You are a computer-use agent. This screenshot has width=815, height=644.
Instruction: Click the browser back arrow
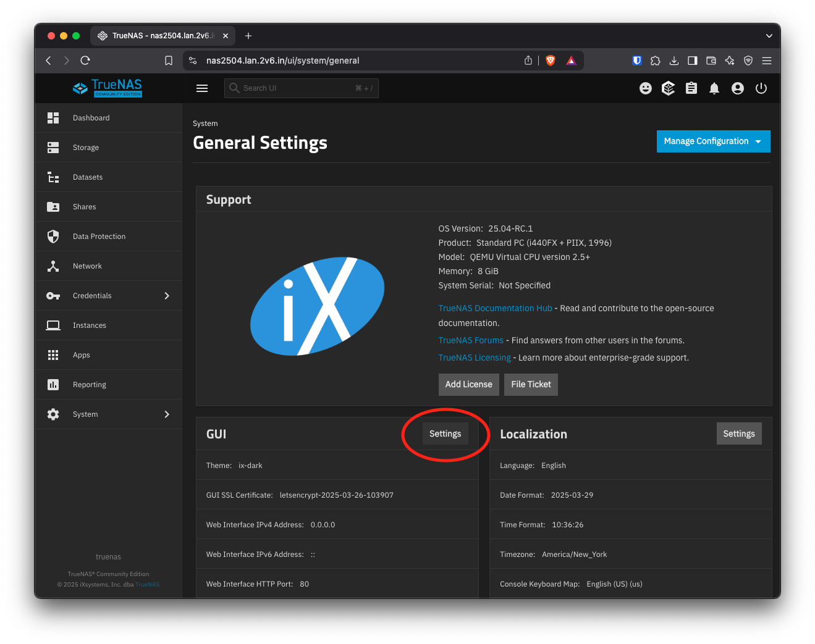point(49,61)
